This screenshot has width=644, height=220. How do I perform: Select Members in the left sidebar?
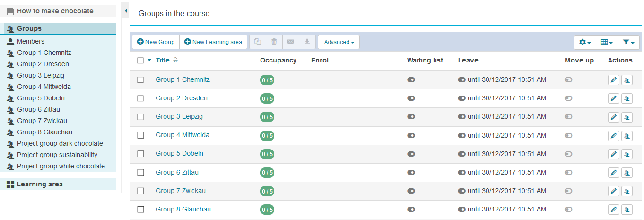tap(31, 41)
